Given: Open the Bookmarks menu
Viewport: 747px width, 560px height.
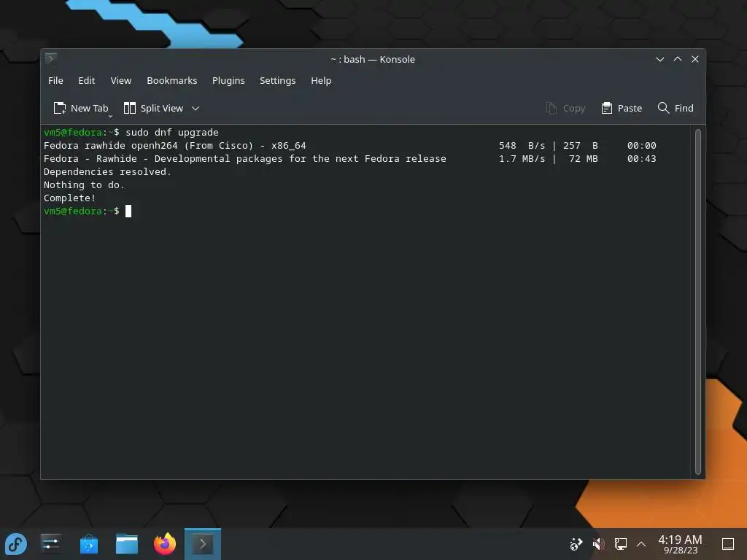Looking at the screenshot, I should tap(171, 80).
